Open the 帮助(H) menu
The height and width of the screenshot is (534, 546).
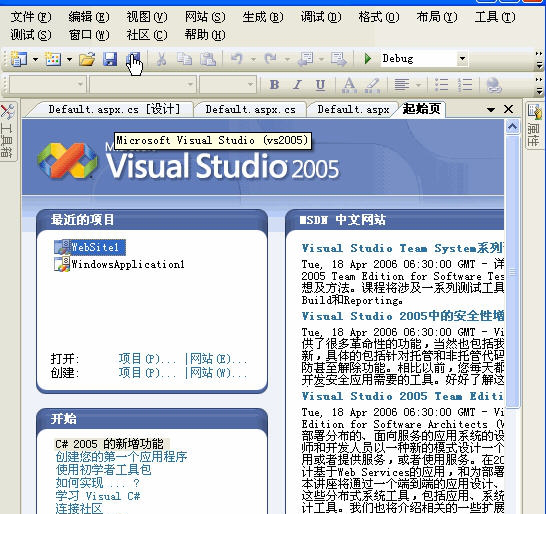point(205,35)
